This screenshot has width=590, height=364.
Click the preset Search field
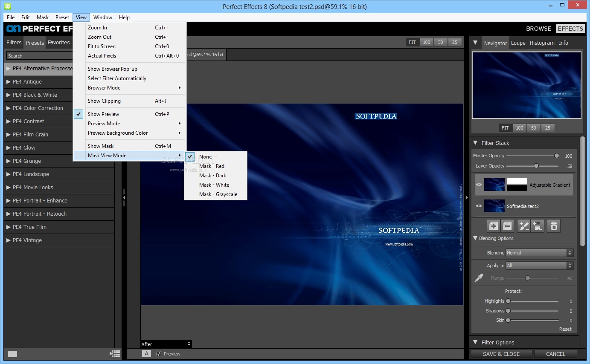point(40,56)
